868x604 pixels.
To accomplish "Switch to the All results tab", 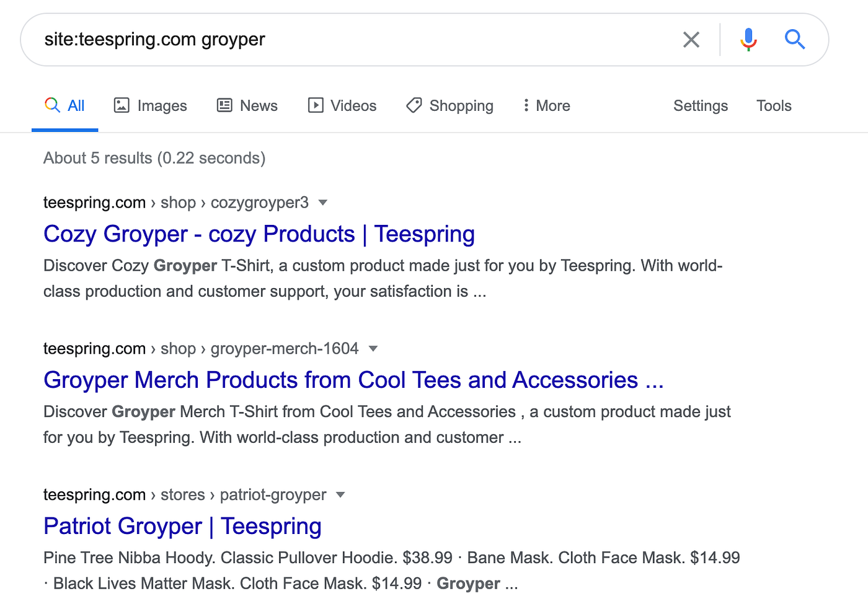I will (65, 106).
